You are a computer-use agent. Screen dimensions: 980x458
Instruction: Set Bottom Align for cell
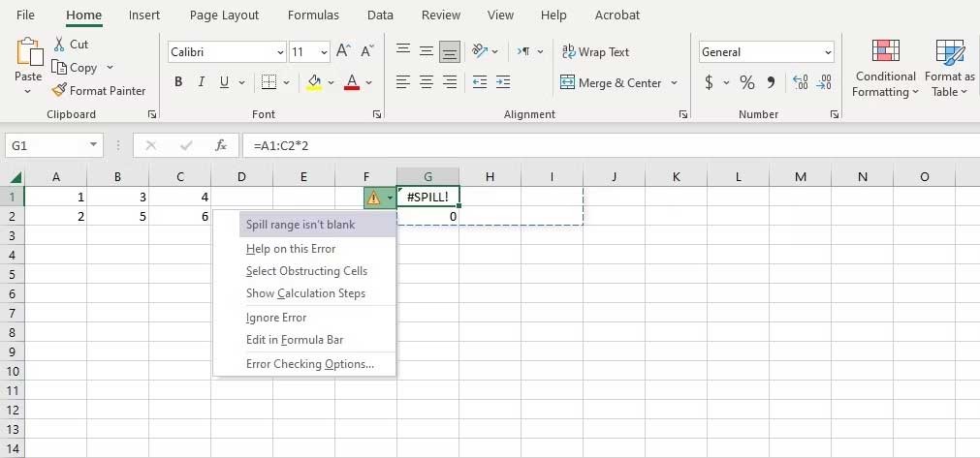[x=450, y=51]
